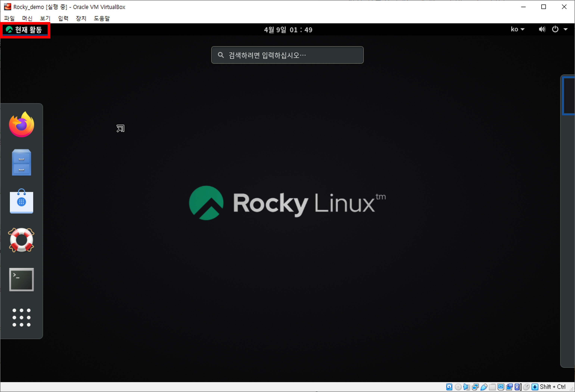Open the 도움말 menu
This screenshot has height=392, width=575.
pos(102,18)
